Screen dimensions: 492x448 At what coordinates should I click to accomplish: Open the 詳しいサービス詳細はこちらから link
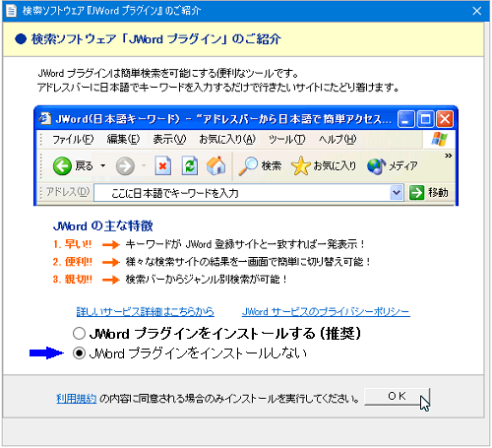(x=146, y=311)
